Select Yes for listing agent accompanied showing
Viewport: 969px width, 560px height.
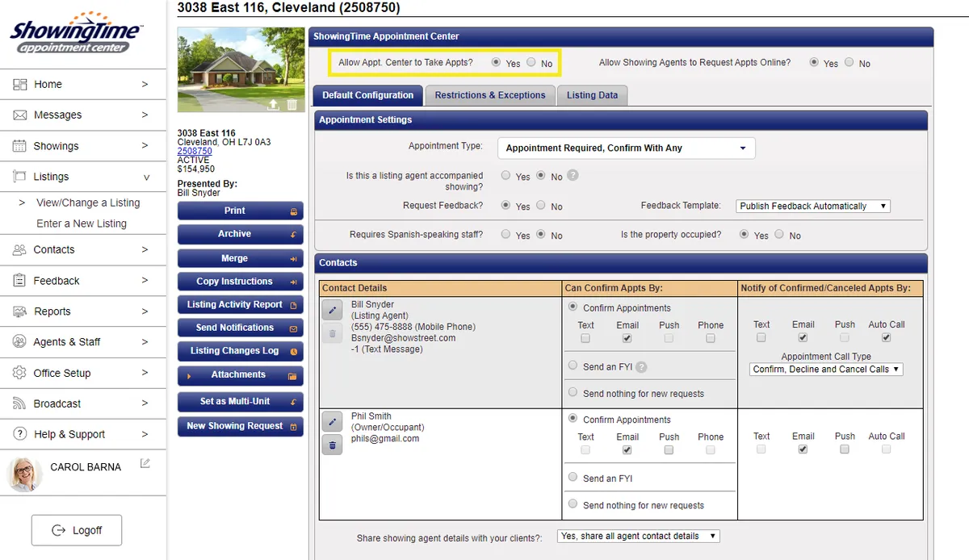(x=505, y=175)
